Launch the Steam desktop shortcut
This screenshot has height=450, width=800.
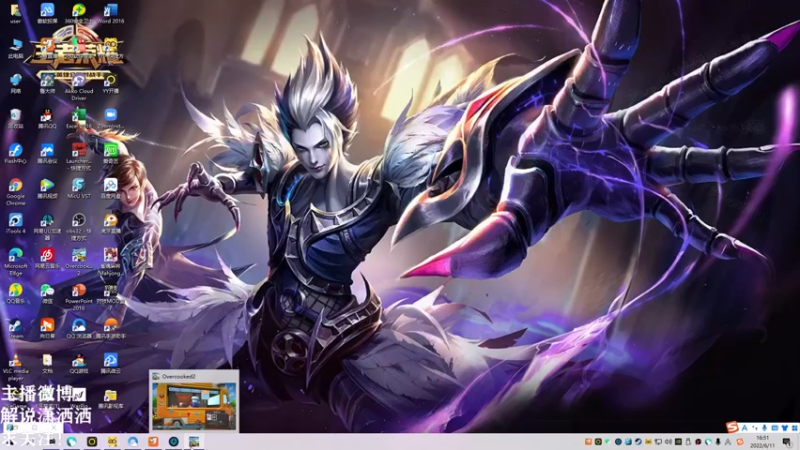point(15,329)
